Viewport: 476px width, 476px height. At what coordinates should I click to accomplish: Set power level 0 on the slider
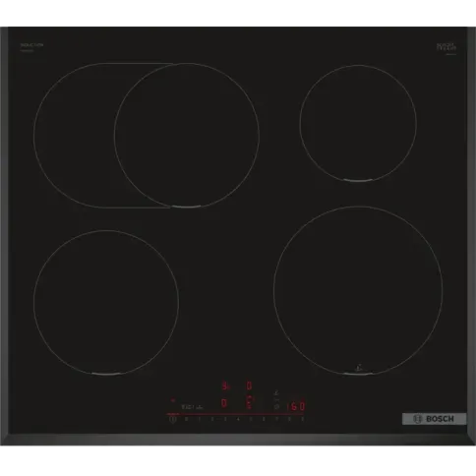point(186,419)
